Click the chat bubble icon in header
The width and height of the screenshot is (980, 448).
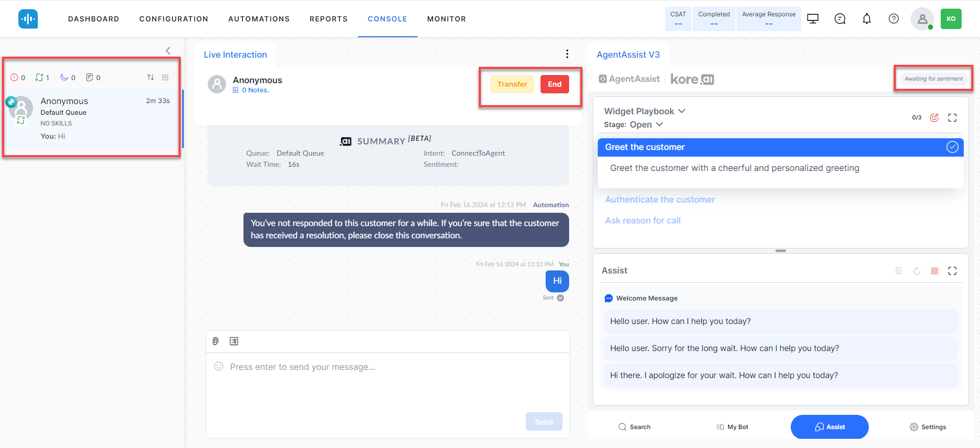(840, 19)
